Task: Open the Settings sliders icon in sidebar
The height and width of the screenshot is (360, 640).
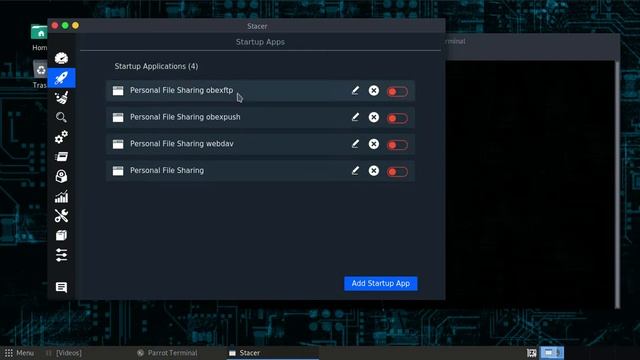Action: point(61,255)
